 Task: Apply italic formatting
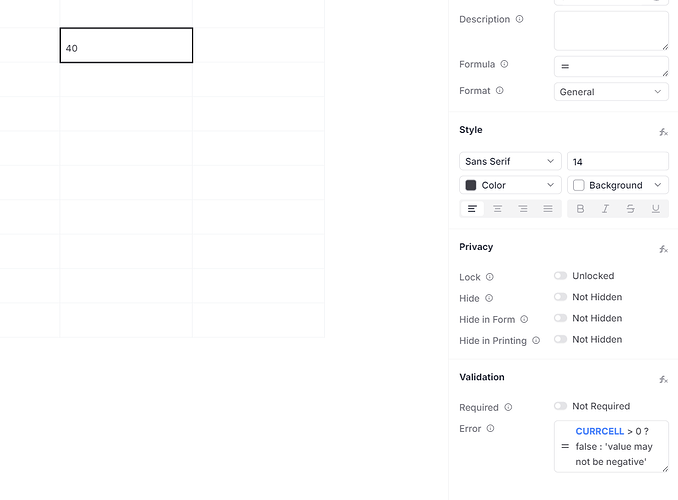(x=605, y=209)
